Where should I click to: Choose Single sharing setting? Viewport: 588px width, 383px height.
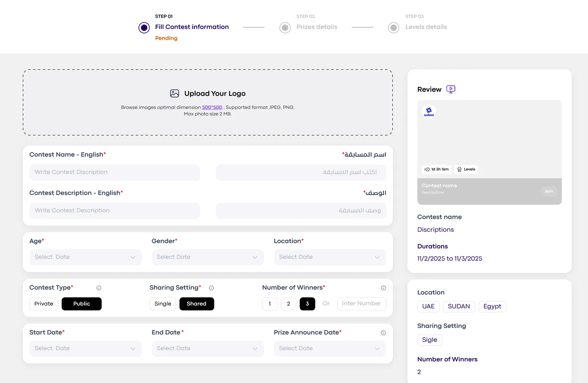coord(163,304)
